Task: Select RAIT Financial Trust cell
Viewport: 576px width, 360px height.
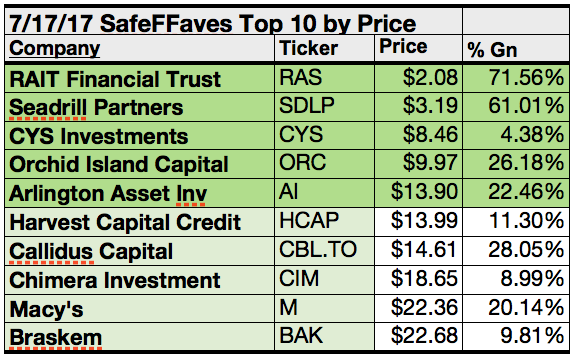Action: click(x=140, y=79)
